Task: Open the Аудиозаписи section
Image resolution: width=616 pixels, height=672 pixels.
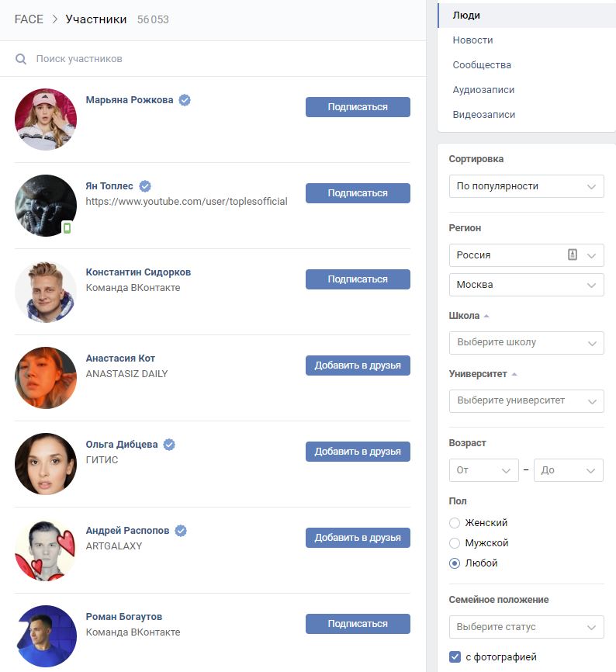Action: [483, 89]
